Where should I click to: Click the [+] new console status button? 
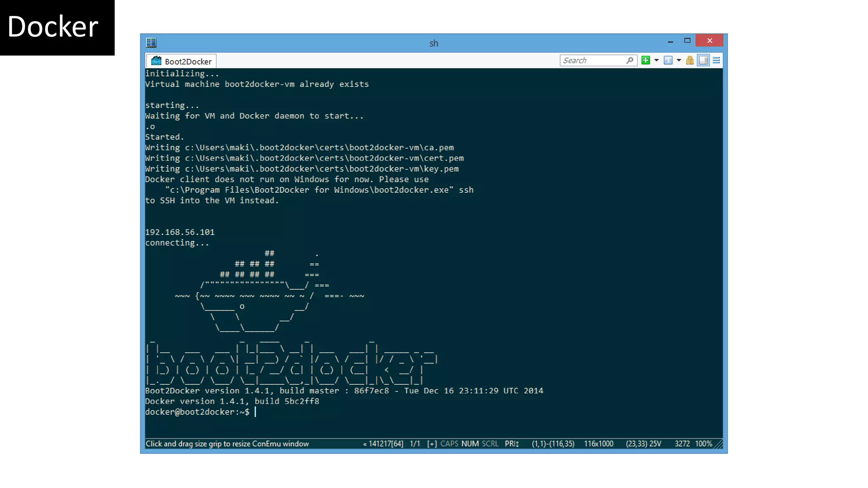432,444
